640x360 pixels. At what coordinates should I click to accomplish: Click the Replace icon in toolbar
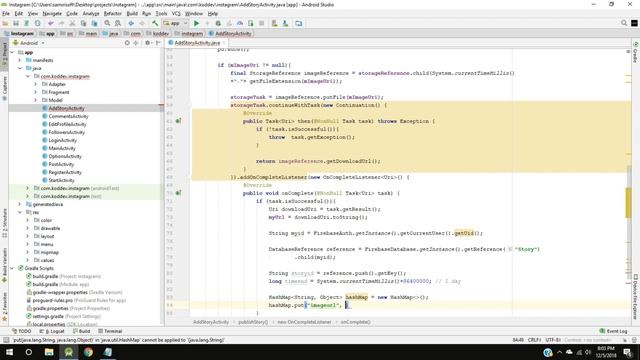point(118,24)
